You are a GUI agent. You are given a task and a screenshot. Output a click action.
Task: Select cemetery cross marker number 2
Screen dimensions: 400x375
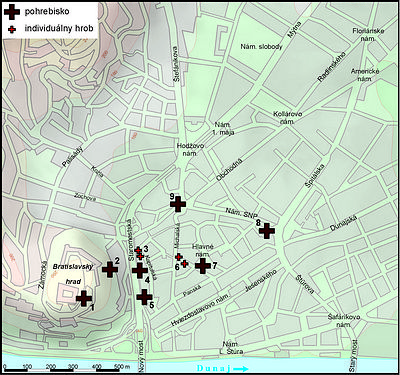tap(110, 269)
